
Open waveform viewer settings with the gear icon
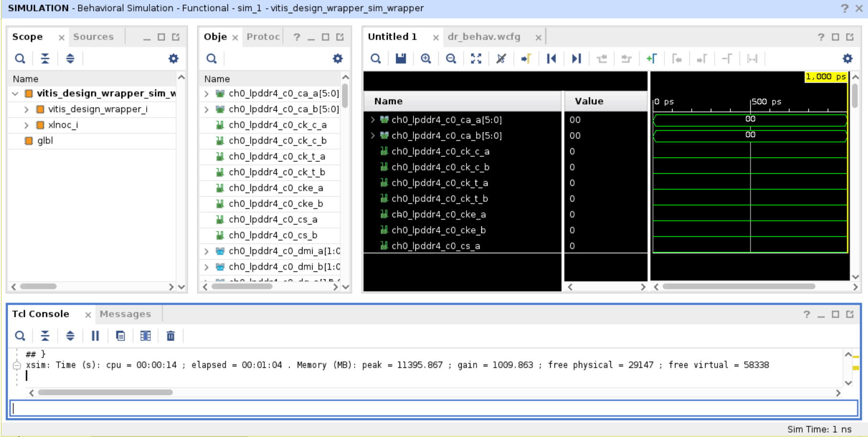[847, 58]
